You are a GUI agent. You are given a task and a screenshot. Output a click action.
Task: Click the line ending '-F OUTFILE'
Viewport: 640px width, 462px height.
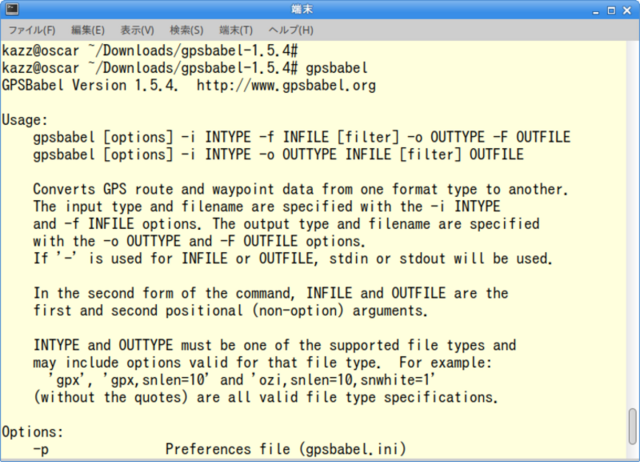[302, 137]
